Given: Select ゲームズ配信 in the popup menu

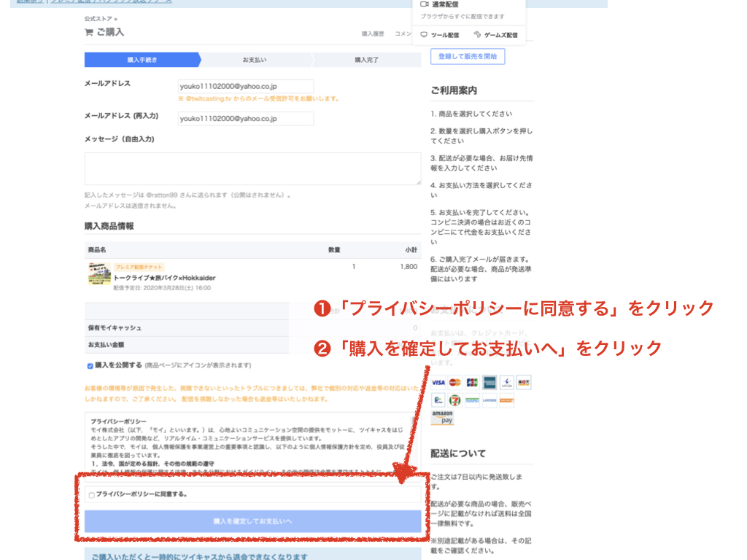Looking at the screenshot, I should pyautogui.click(x=495, y=35).
